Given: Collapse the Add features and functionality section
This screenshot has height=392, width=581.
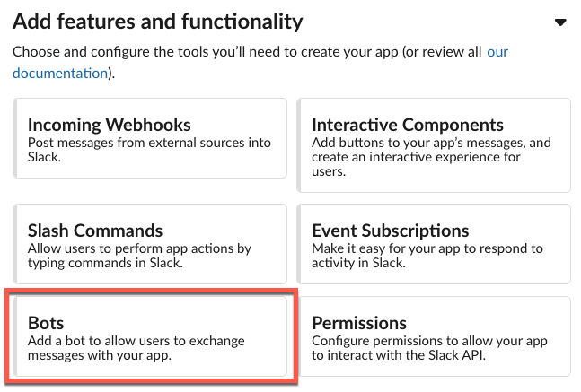Looking at the screenshot, I should 560,22.
